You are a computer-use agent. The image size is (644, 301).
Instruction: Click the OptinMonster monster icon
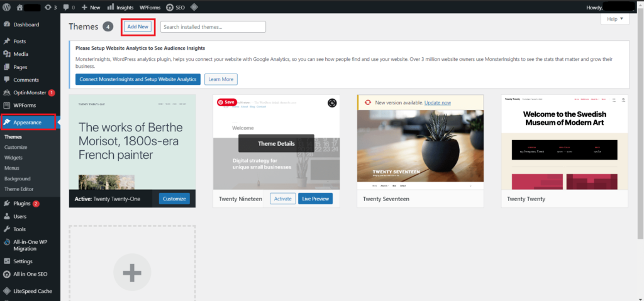6,92
